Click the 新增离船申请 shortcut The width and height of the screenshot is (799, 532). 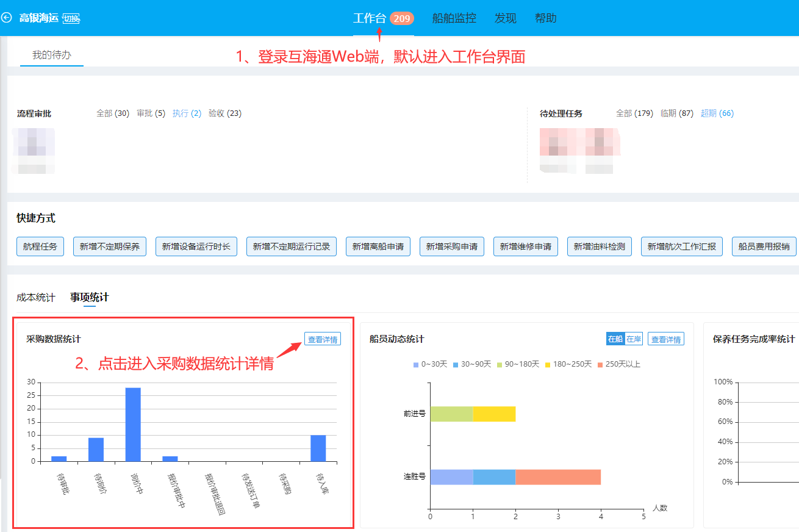coord(378,246)
